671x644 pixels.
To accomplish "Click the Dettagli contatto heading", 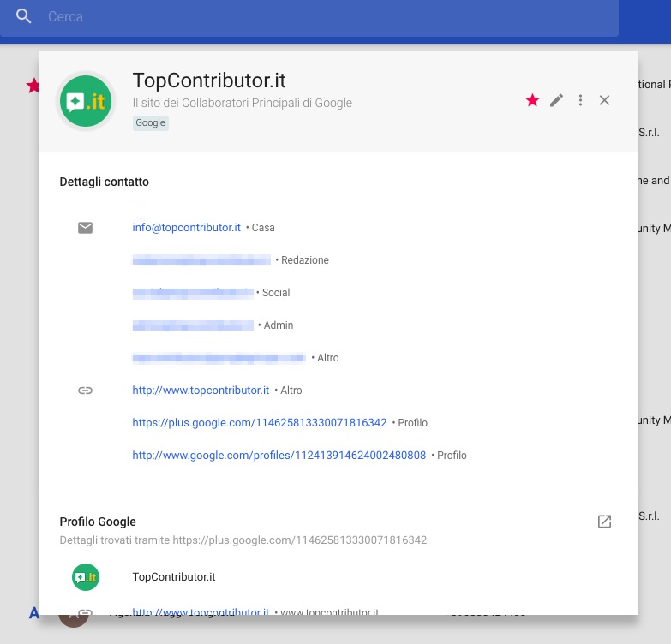I will pos(104,182).
